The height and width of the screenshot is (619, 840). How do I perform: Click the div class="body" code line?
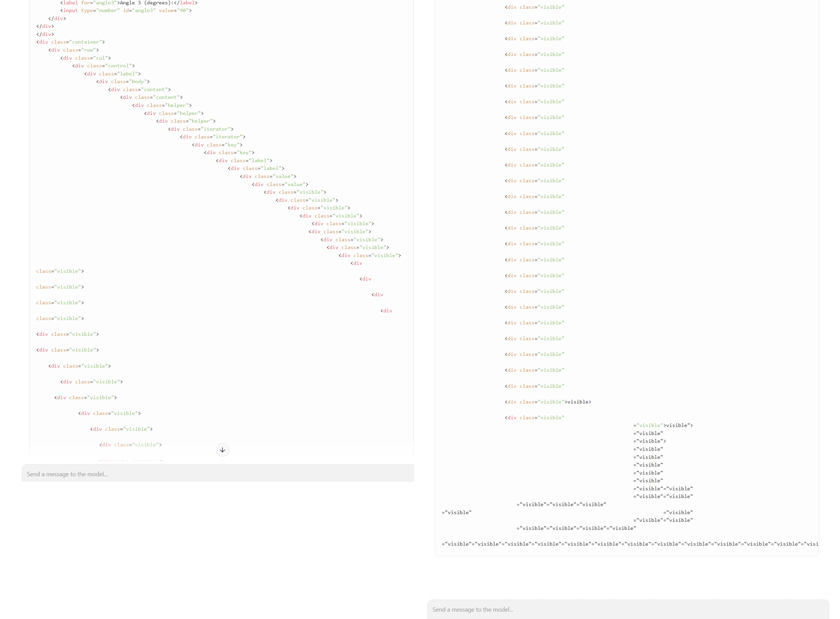click(123, 81)
